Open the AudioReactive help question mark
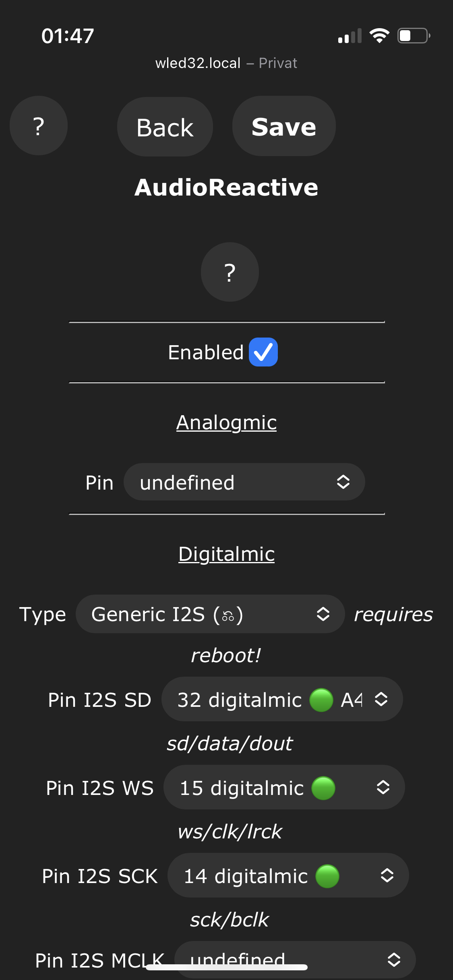453x980 pixels. (230, 272)
